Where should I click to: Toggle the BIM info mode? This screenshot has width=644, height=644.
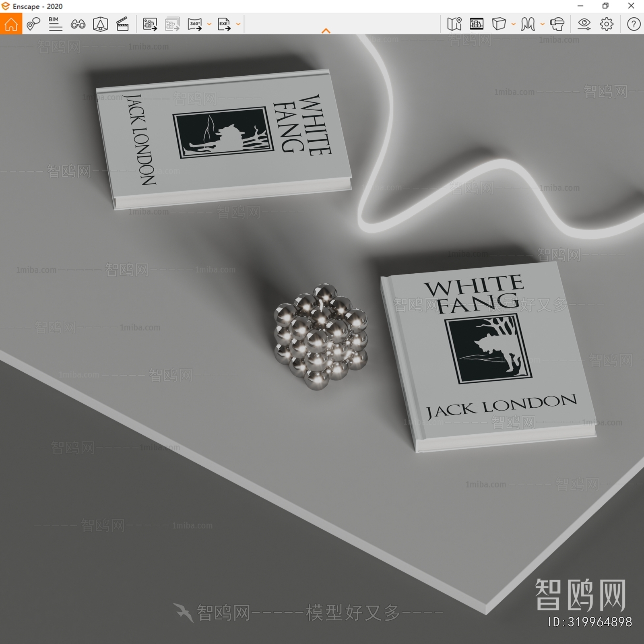tap(55, 24)
